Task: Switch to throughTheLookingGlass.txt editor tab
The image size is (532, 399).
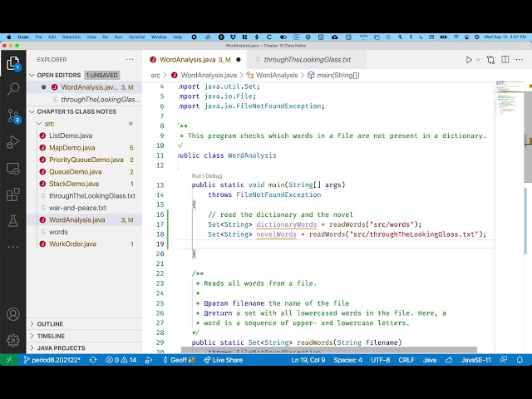Action: coord(307,60)
